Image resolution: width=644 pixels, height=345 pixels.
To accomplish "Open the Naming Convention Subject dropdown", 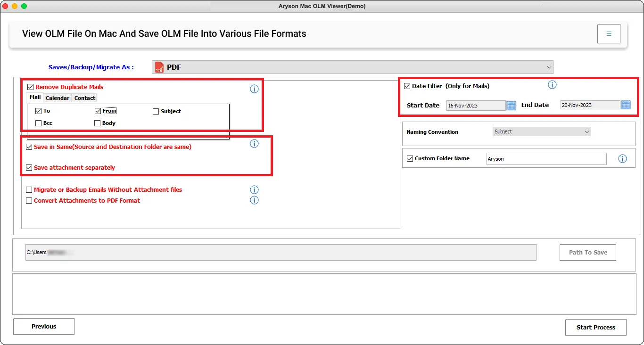I will [x=542, y=132].
